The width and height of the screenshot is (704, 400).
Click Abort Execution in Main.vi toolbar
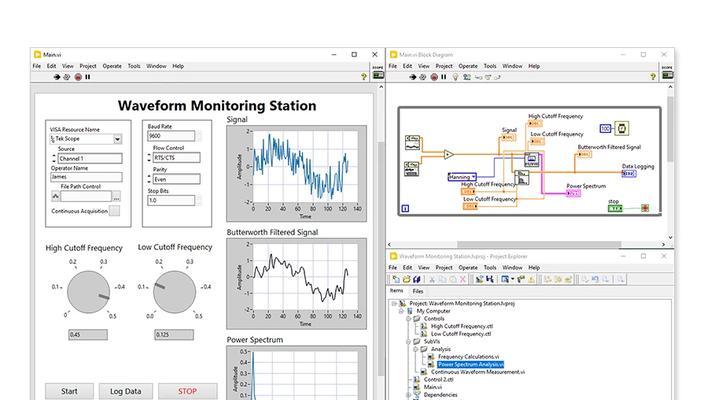click(x=78, y=77)
